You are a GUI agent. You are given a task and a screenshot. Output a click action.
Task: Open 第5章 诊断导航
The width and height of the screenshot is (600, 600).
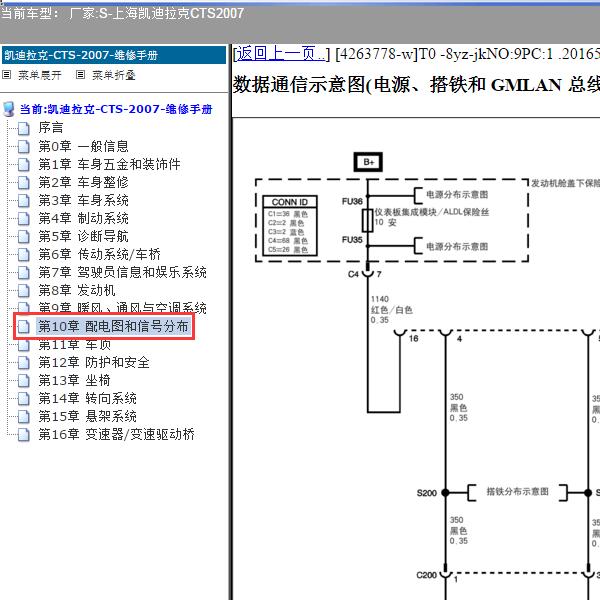click(x=83, y=236)
